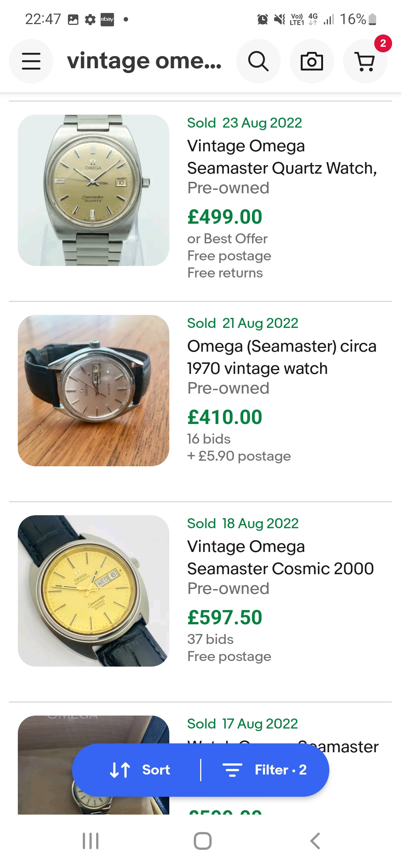View the circa 1970 watch thumbnail
Screen dimensions: 401x868
click(x=94, y=391)
